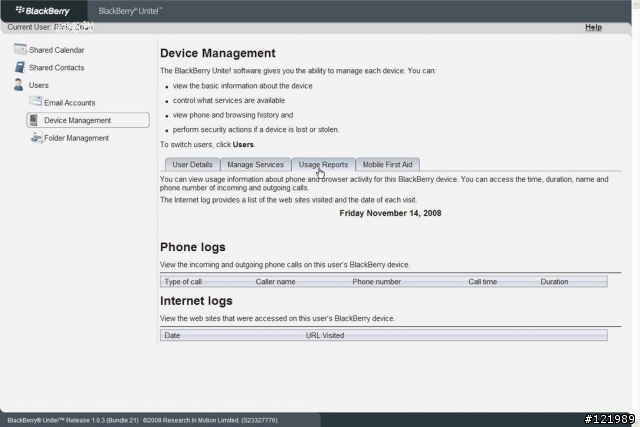Open Shared Contacts from the sidebar

pyautogui.click(x=56, y=68)
